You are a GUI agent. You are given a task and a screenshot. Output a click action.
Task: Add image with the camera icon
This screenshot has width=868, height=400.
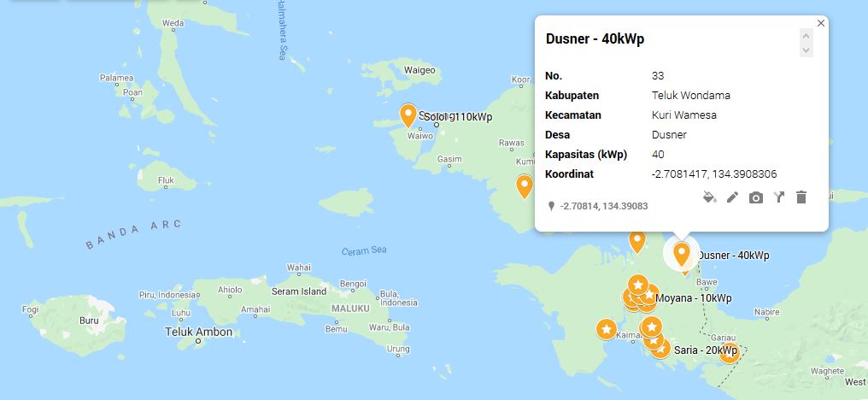click(755, 197)
